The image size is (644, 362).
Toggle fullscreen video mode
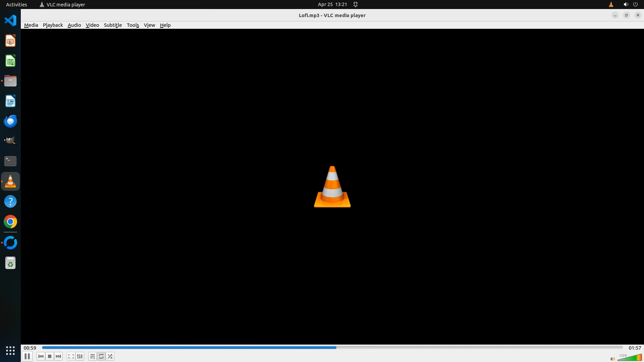point(71,356)
